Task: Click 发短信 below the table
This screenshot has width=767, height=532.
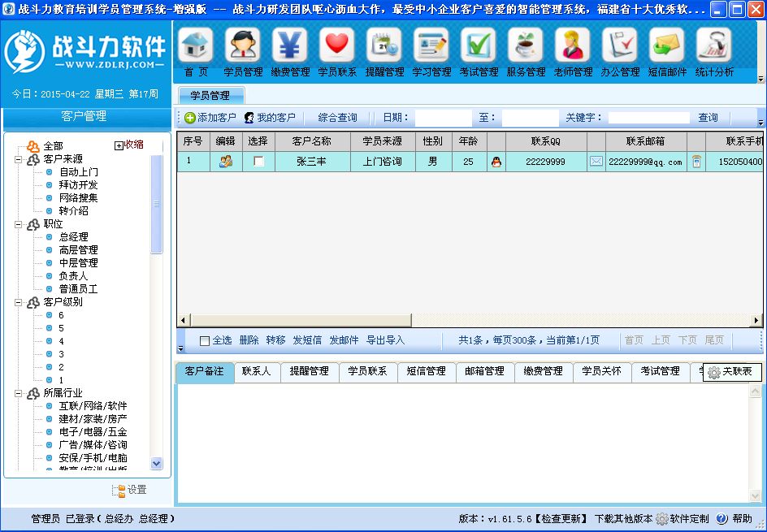Action: (307, 341)
